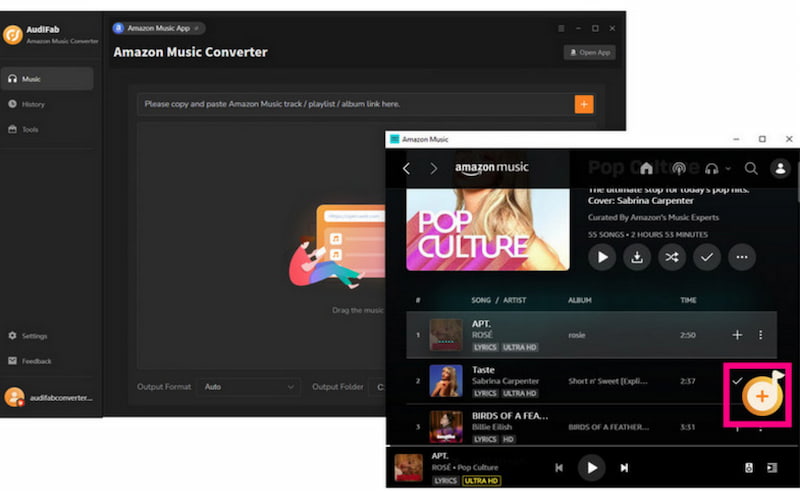Open AudiFab Settings

28,336
